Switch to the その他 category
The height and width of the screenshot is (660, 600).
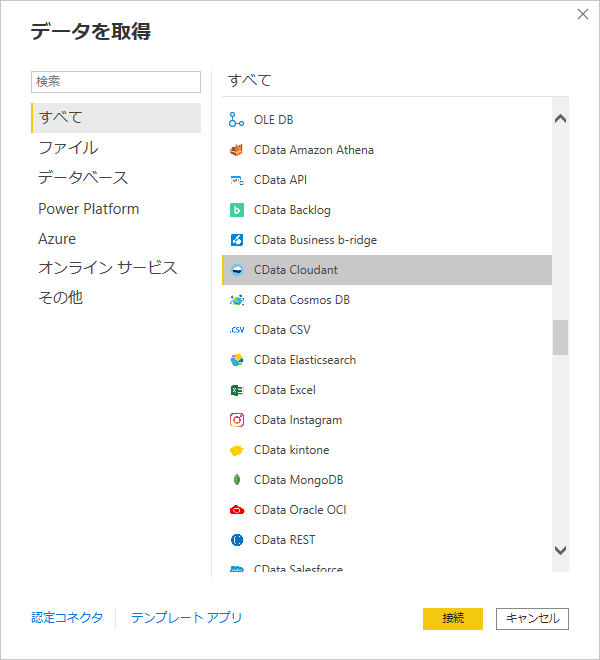[116, 298]
